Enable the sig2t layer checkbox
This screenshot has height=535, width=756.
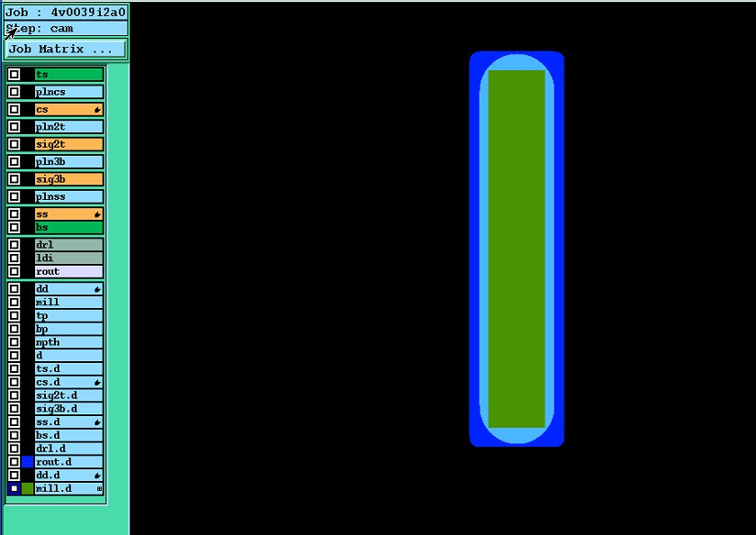(14, 144)
